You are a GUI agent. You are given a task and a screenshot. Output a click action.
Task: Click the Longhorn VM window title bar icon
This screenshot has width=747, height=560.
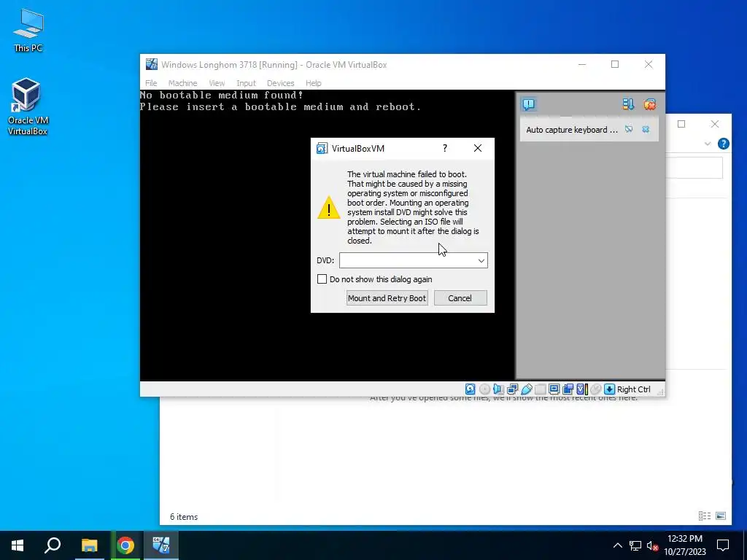[152, 64]
